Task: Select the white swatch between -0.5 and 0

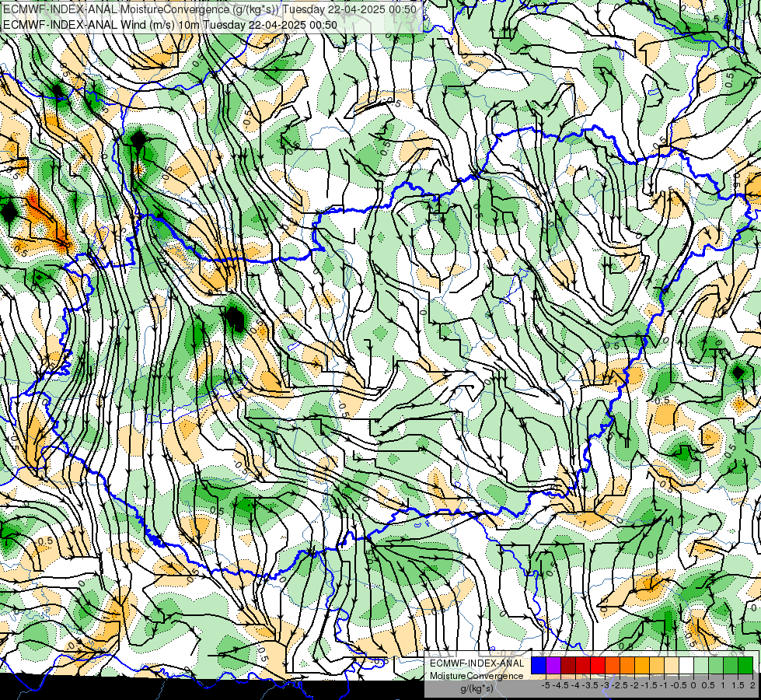Action: [686, 666]
